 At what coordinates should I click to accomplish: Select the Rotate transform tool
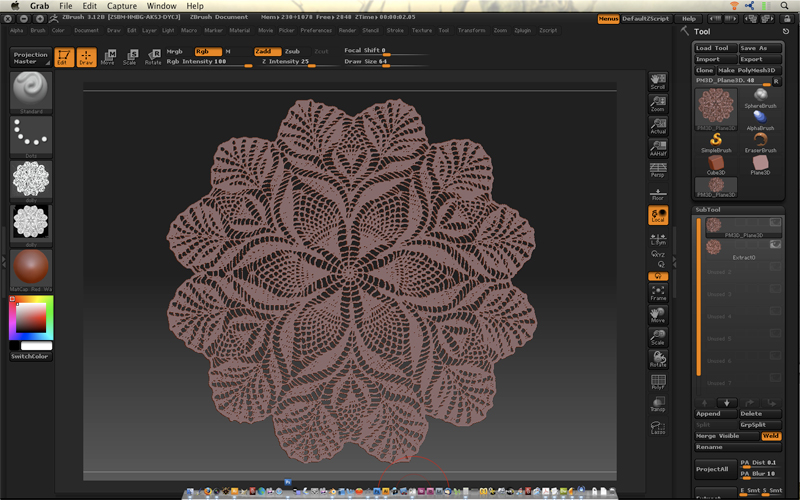152,57
